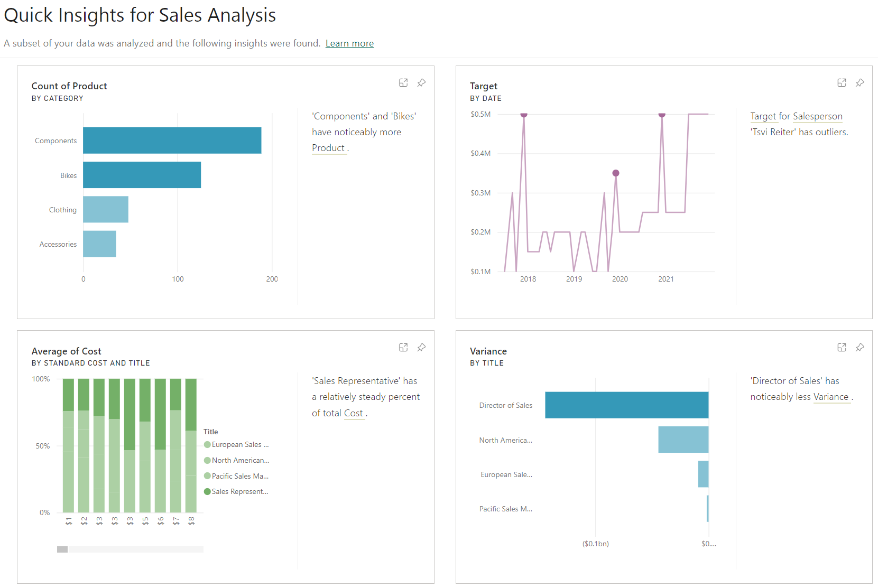
Task: Click the 'Target' card title
Action: coord(484,86)
